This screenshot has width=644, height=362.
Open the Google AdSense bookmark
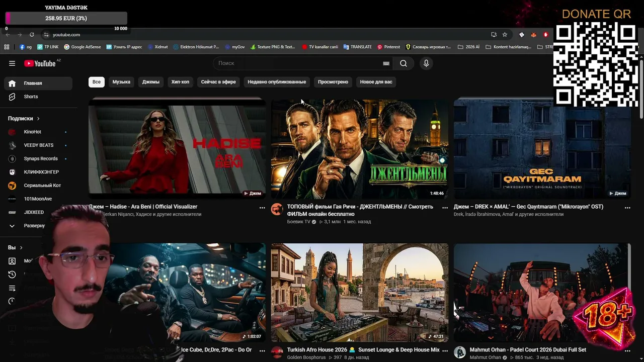(83, 47)
